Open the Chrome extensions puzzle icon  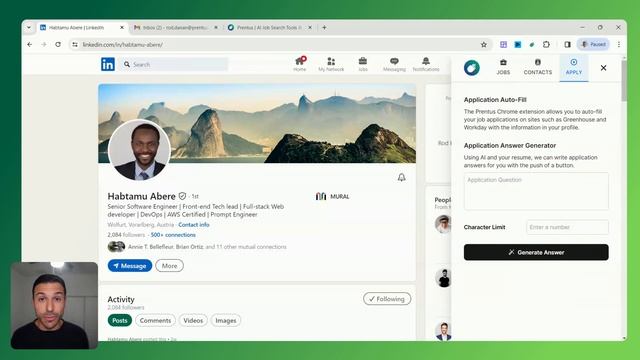[546, 44]
